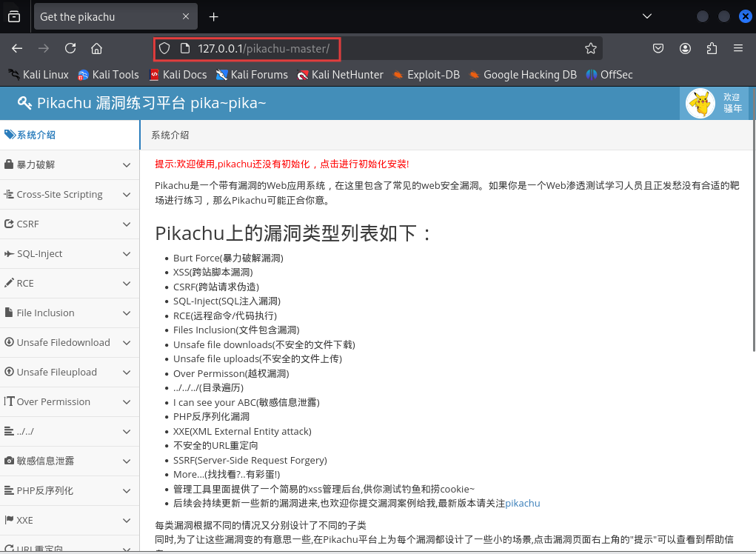Expand the 暴力破解 menu chevron
Viewport: 756px width, 554px height.
(127, 165)
